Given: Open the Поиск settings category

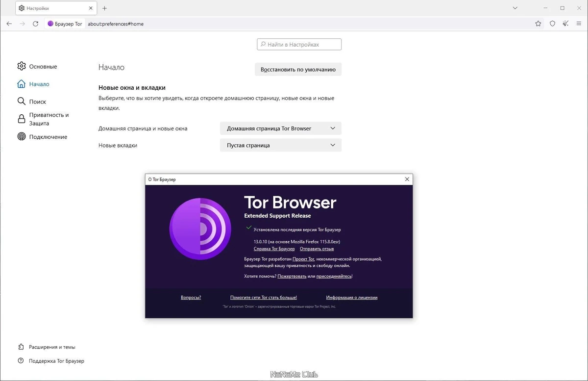Looking at the screenshot, I should point(32,102).
